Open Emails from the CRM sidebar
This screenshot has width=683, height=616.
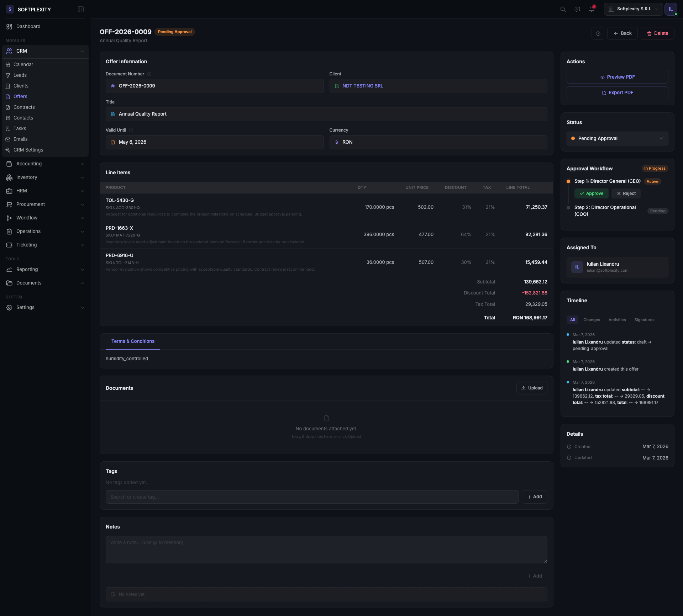(x=21, y=139)
